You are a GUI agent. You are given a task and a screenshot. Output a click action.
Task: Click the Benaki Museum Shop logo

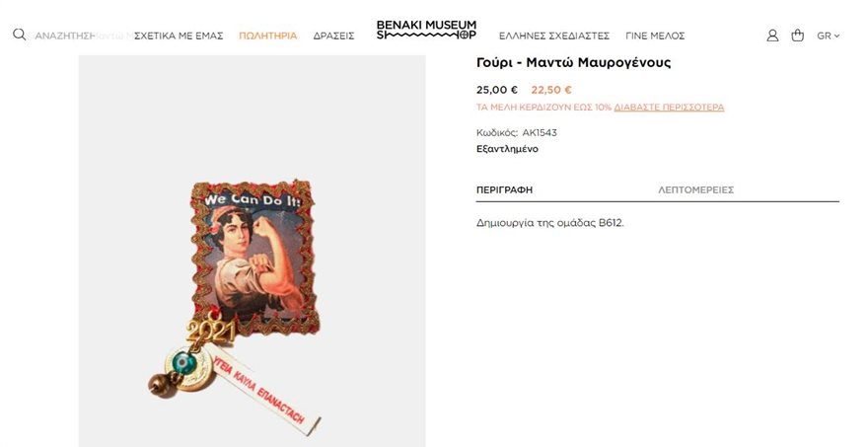(x=426, y=30)
